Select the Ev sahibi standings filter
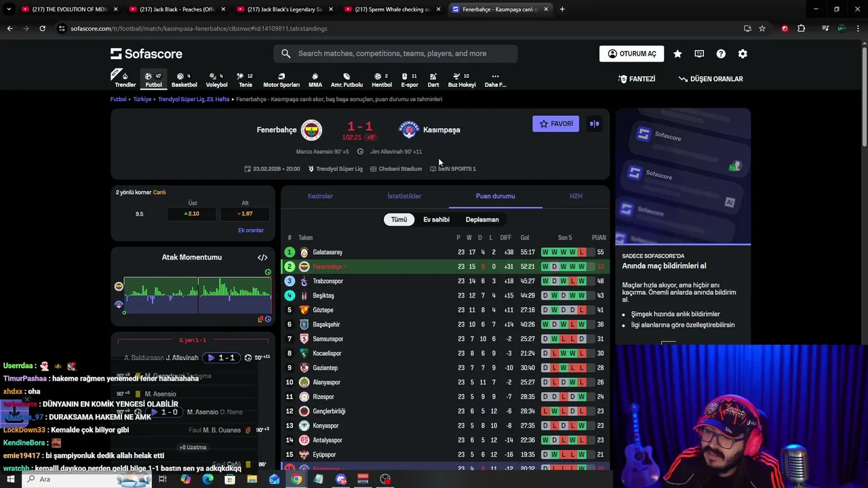The image size is (868, 488). [x=436, y=220]
